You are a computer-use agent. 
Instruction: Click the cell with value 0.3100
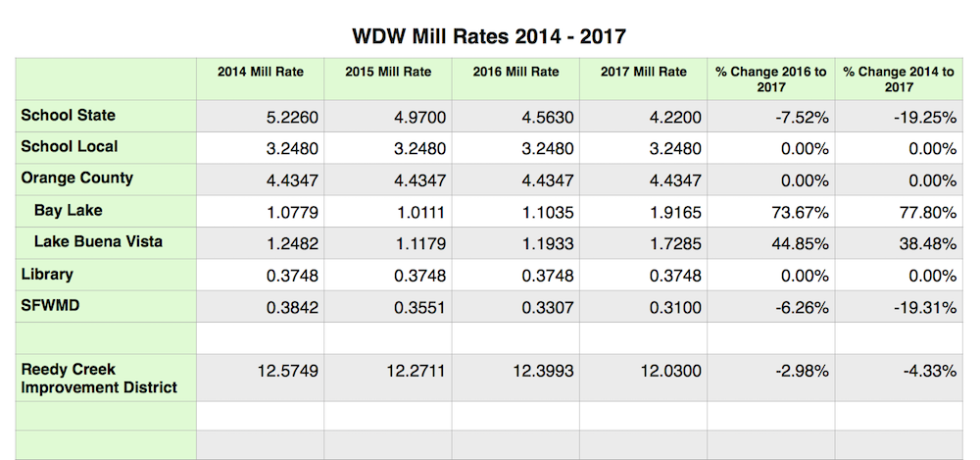click(x=643, y=307)
